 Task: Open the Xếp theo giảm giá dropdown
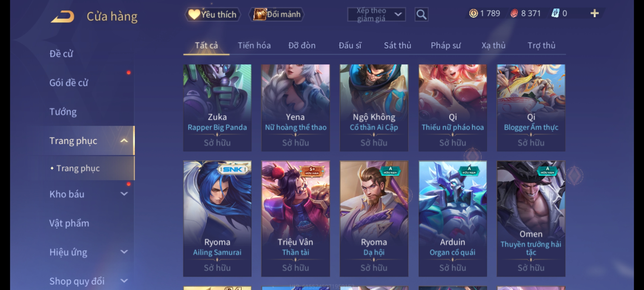tap(376, 15)
